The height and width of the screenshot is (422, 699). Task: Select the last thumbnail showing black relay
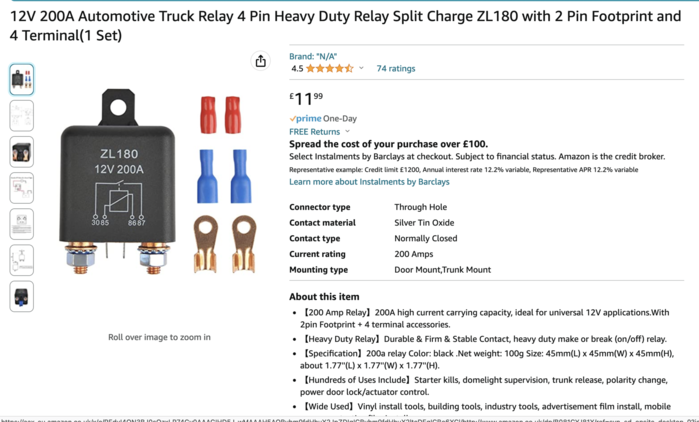click(21, 296)
